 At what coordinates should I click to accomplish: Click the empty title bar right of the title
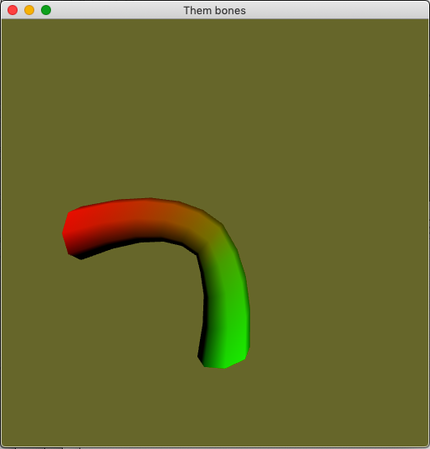point(333,10)
